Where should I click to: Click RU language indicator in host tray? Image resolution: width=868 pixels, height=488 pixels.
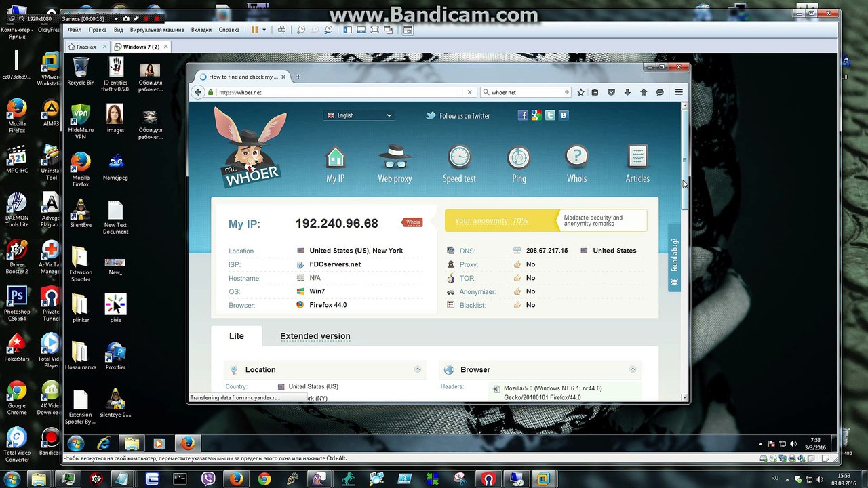(x=774, y=479)
